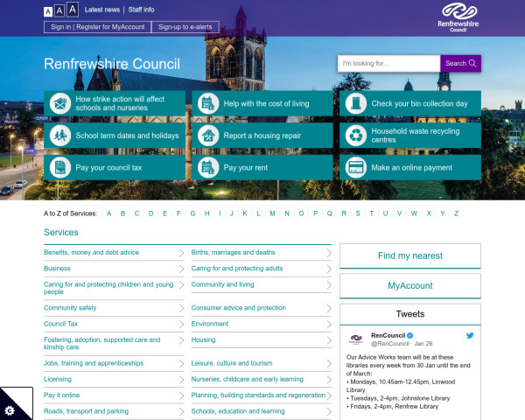Expand the Environment chevron
The image size is (525, 420).
click(329, 325)
